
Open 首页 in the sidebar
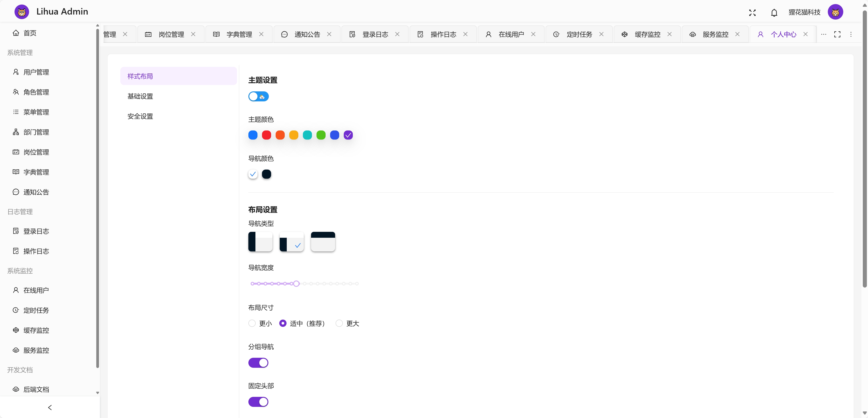point(48,33)
